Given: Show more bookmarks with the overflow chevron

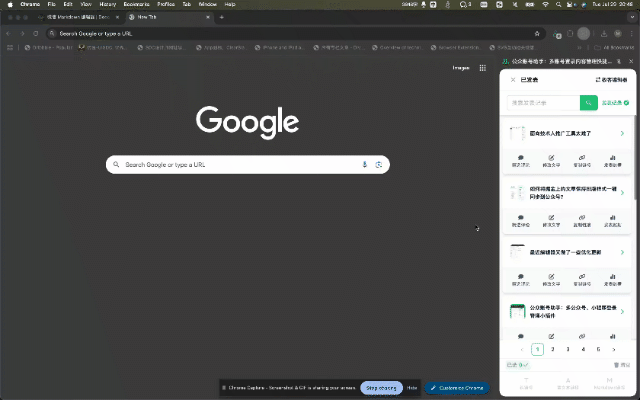Looking at the screenshot, I should tap(579, 47).
